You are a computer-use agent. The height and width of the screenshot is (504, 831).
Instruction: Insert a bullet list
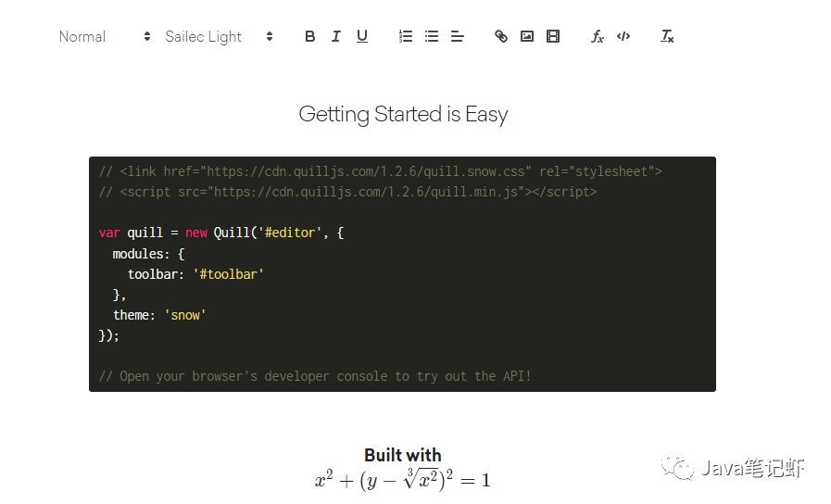click(432, 36)
